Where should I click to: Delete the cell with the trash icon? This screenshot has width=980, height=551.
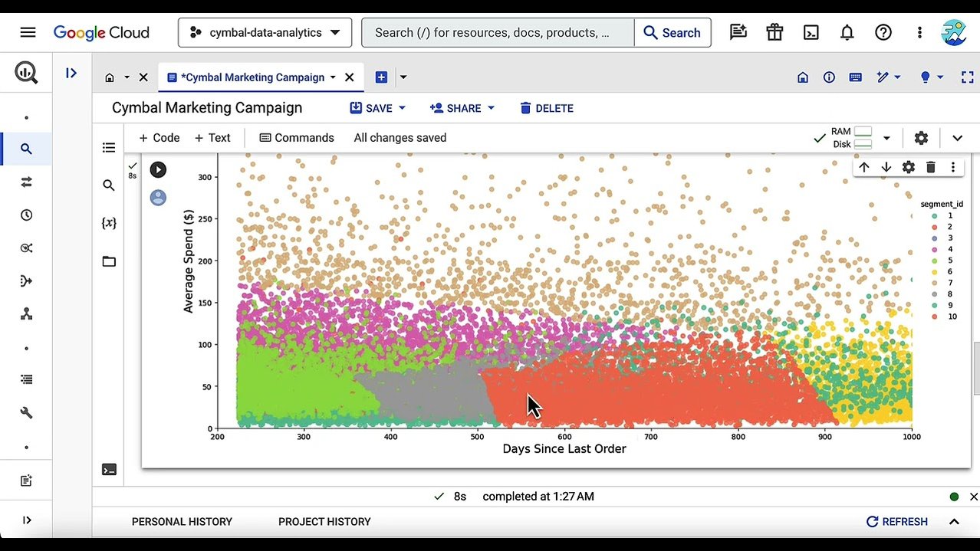coord(931,167)
